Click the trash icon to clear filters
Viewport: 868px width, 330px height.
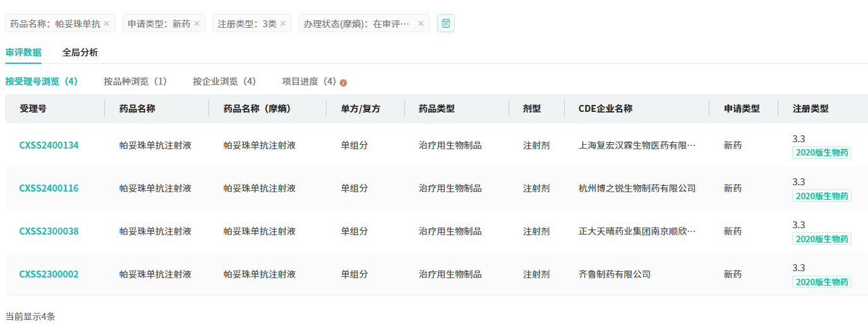click(446, 23)
